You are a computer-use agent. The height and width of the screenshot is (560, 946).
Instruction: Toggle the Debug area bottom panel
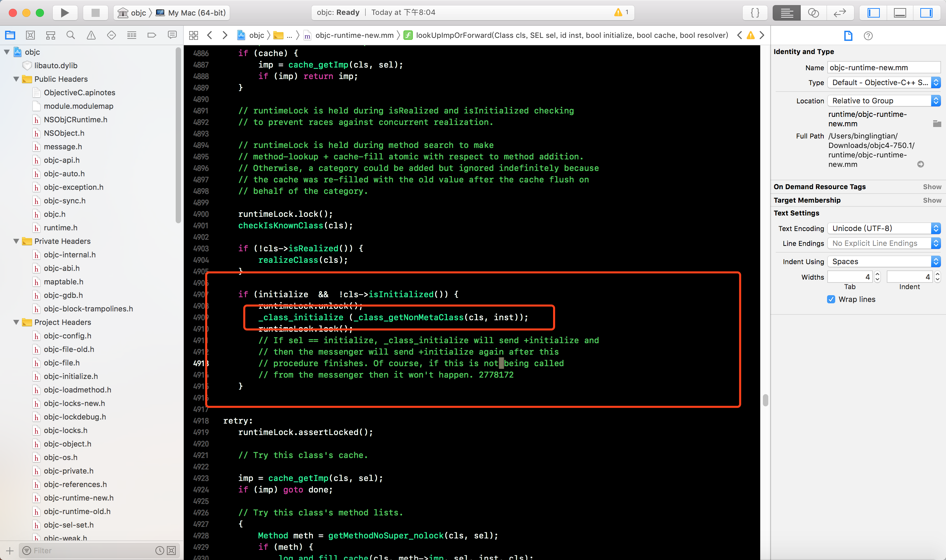900,12
